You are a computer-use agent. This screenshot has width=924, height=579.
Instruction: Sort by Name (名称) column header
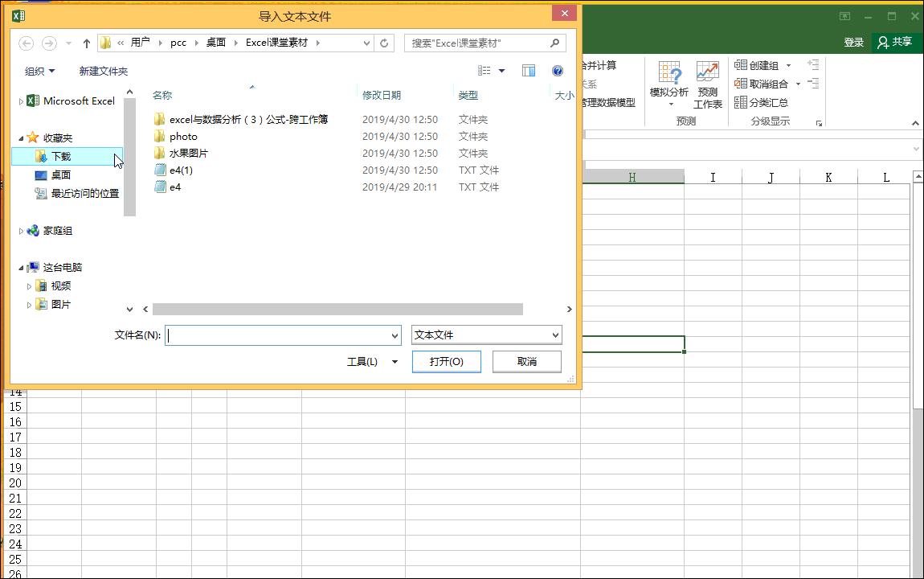tap(162, 95)
